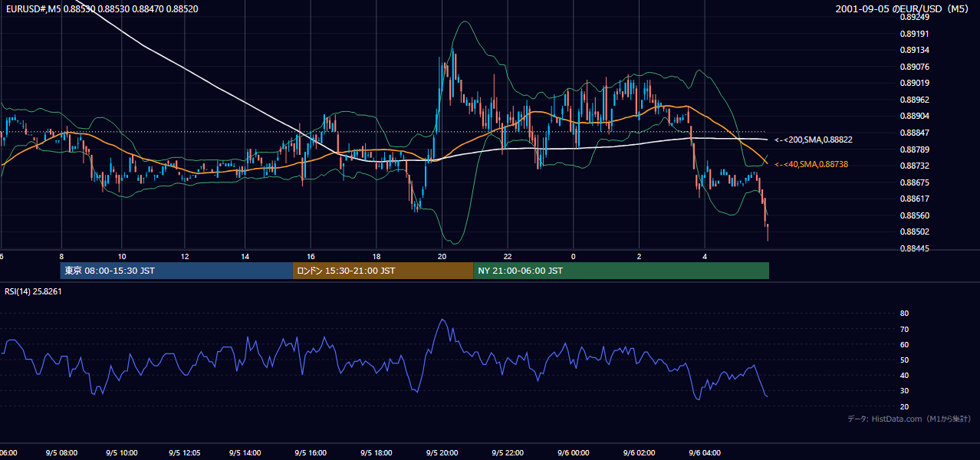
Task: Click the RSI 60 level label
Action: click(x=904, y=344)
